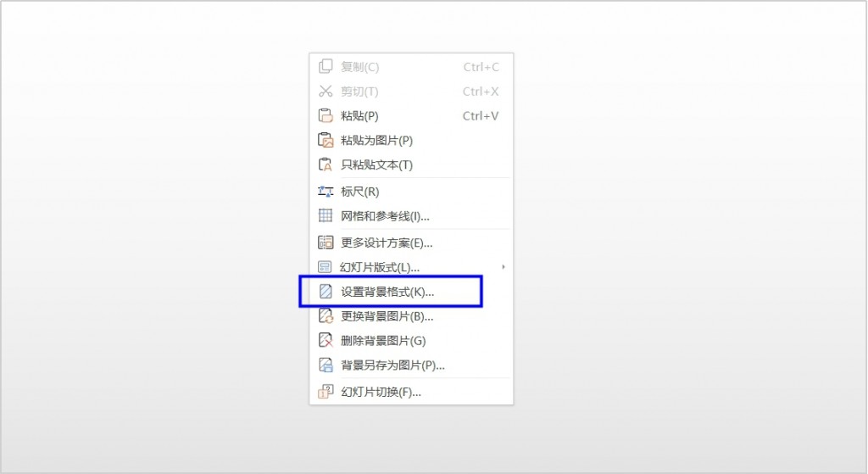Click the copy icon beside 复制(C)
The width and height of the screenshot is (868, 474).
coord(325,66)
